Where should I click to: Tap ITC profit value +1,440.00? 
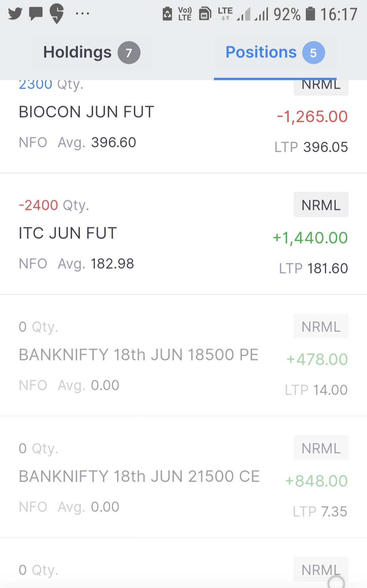coord(310,238)
